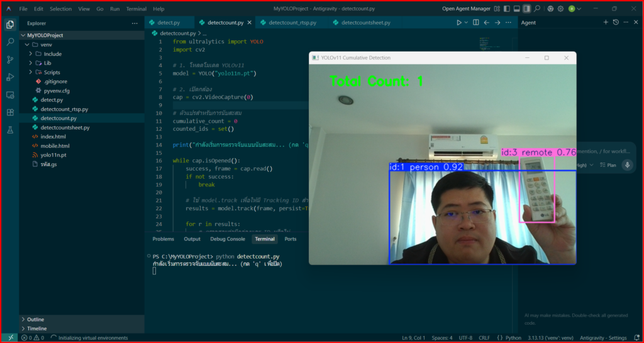Click the microphone icon in Agent input
This screenshot has height=343, width=644.
pos(626,165)
